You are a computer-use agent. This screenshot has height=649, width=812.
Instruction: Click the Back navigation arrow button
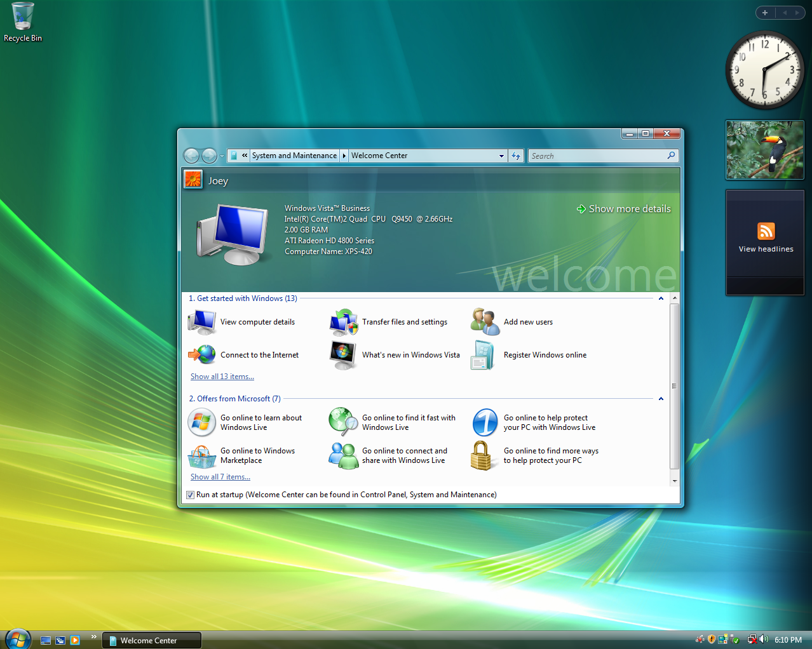pyautogui.click(x=191, y=156)
